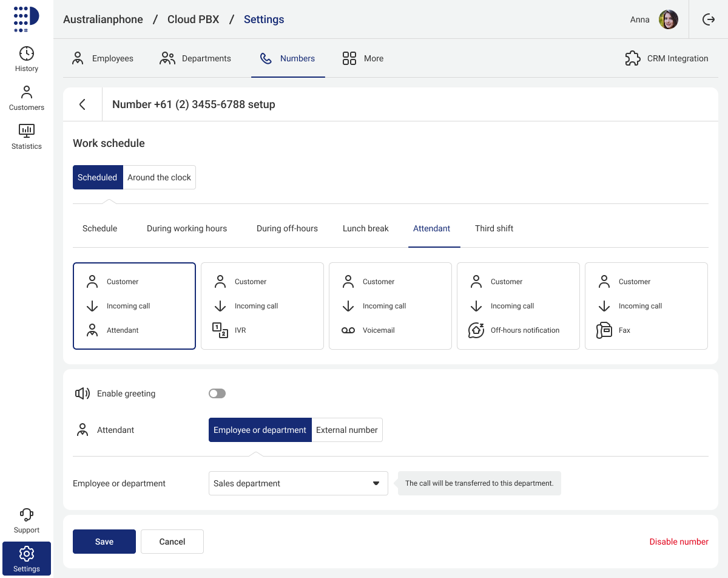Click the 'Work schedule' heading
This screenshot has height=578, width=728.
(x=109, y=143)
